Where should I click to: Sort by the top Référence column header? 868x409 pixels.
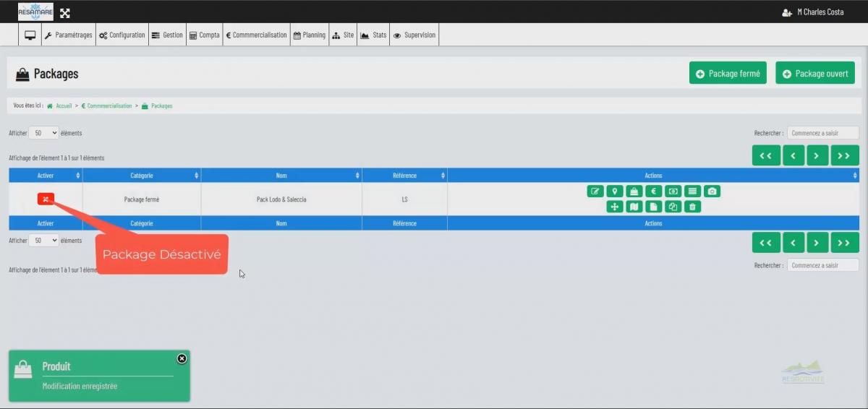404,176
